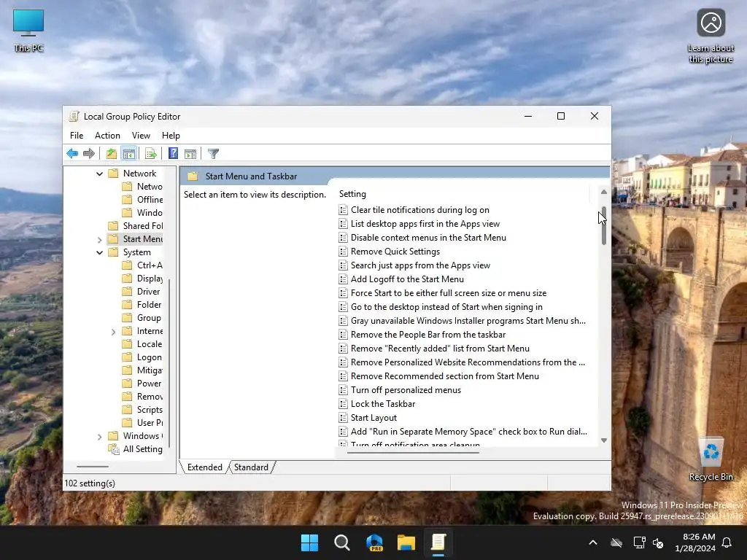Viewport: 747px width, 560px height.
Task: Open the Recycle Bin desktop icon
Action: (x=711, y=460)
